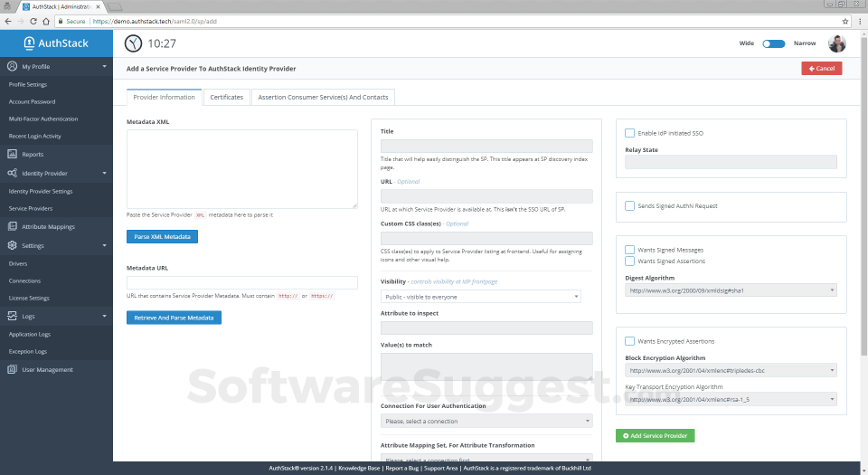868x475 pixels.
Task: Check Wants Signed Assertions
Action: pos(629,261)
